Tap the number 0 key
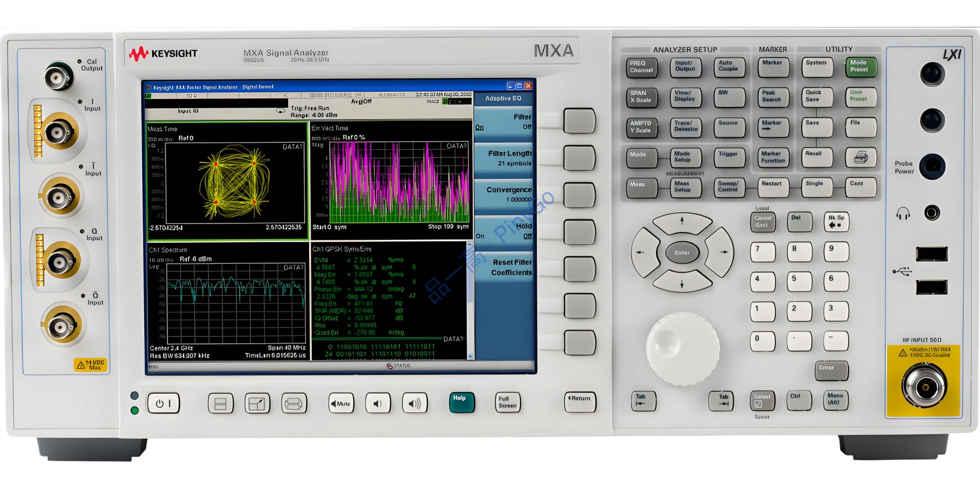Image resolution: width=980 pixels, height=490 pixels. [x=762, y=341]
